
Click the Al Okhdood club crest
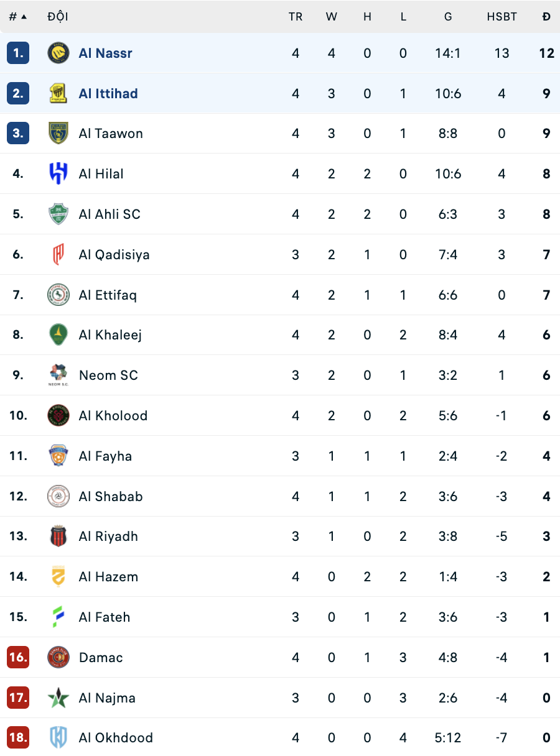[x=58, y=737]
